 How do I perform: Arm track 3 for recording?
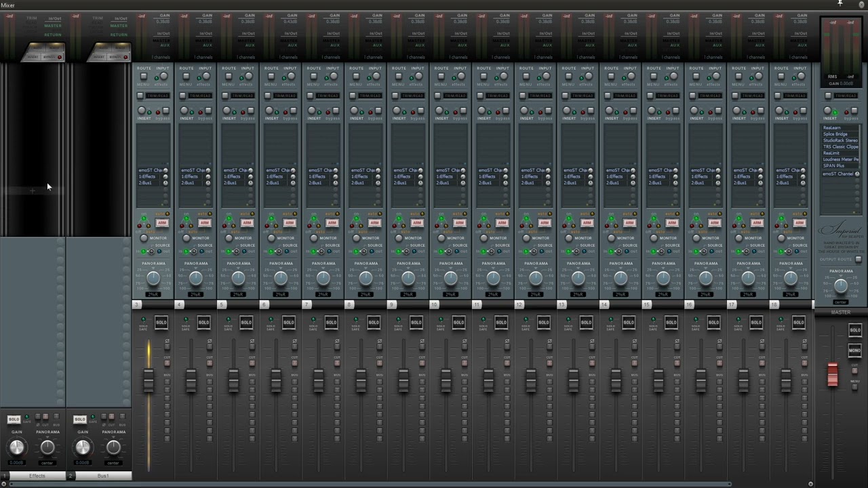tap(162, 222)
